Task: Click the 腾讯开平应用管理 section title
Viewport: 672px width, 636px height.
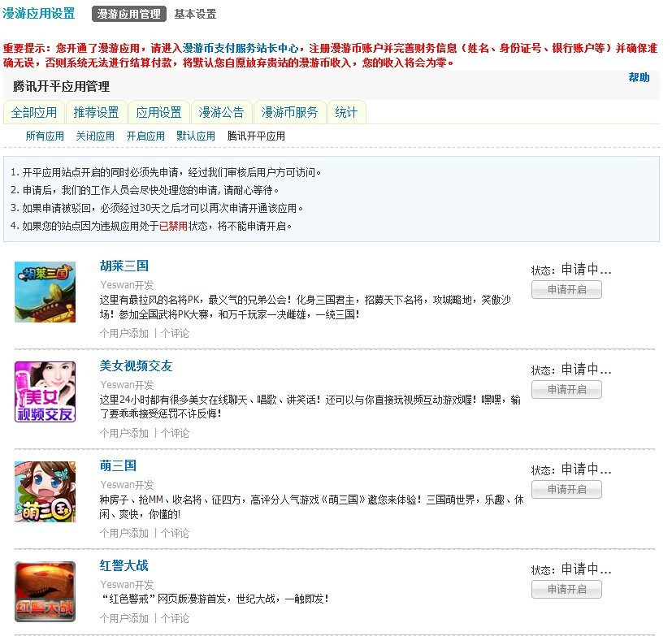Action: tap(61, 87)
